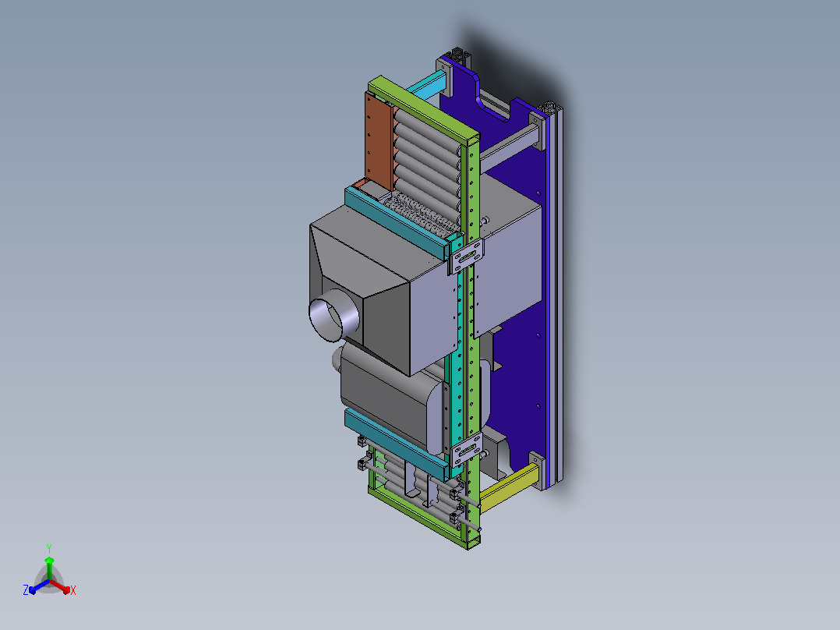This screenshot has width=840, height=630.
Task: Select the top green frame bar
Action: coord(422,110)
